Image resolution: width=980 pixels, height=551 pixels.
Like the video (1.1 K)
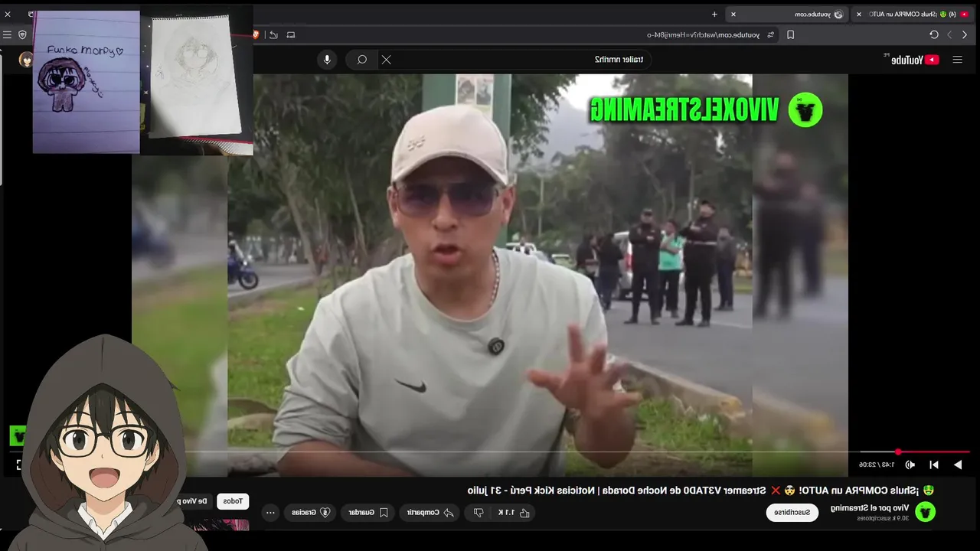[x=514, y=512]
